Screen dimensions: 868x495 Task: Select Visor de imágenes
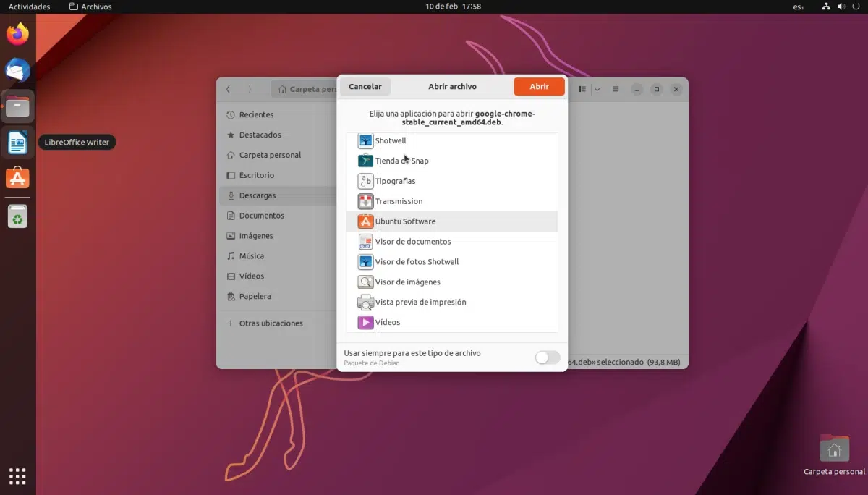point(452,282)
